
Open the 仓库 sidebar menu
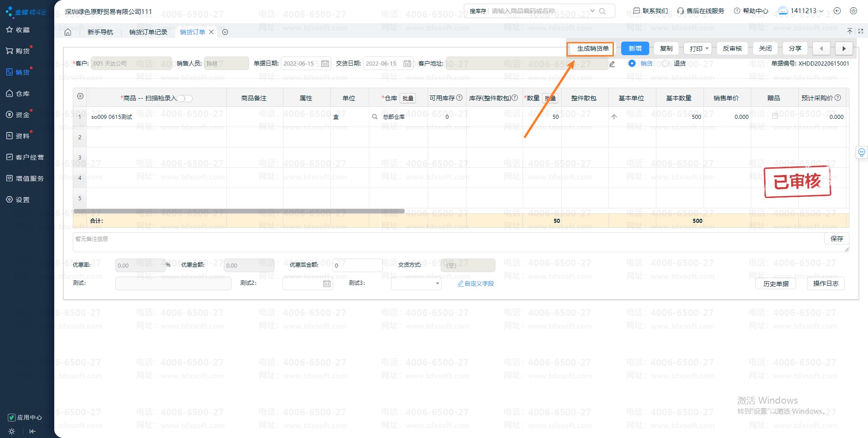point(18,94)
